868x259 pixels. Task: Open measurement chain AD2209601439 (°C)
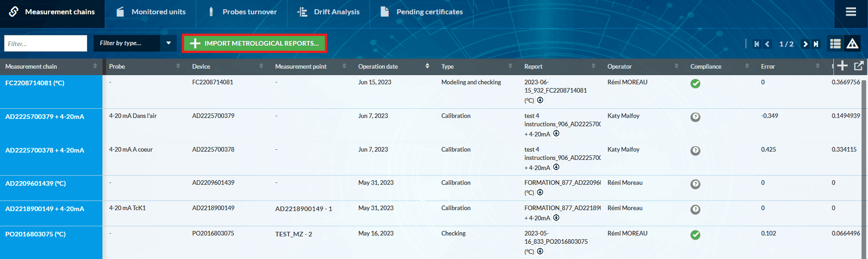click(36, 183)
